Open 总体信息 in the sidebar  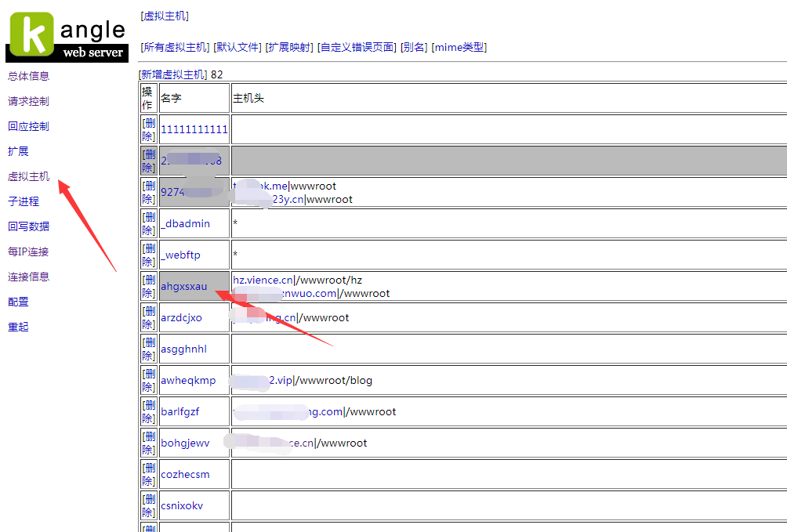coord(28,76)
